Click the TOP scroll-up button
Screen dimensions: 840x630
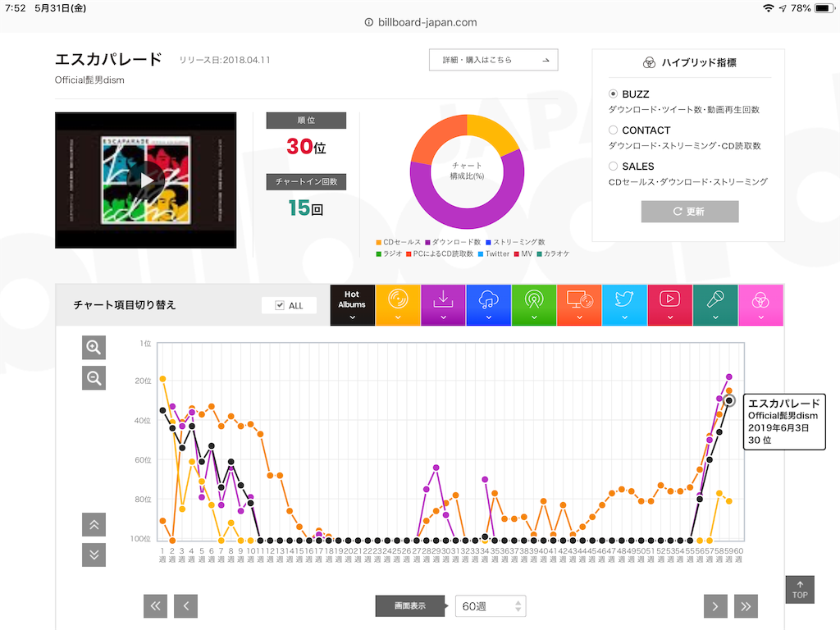[x=800, y=590]
